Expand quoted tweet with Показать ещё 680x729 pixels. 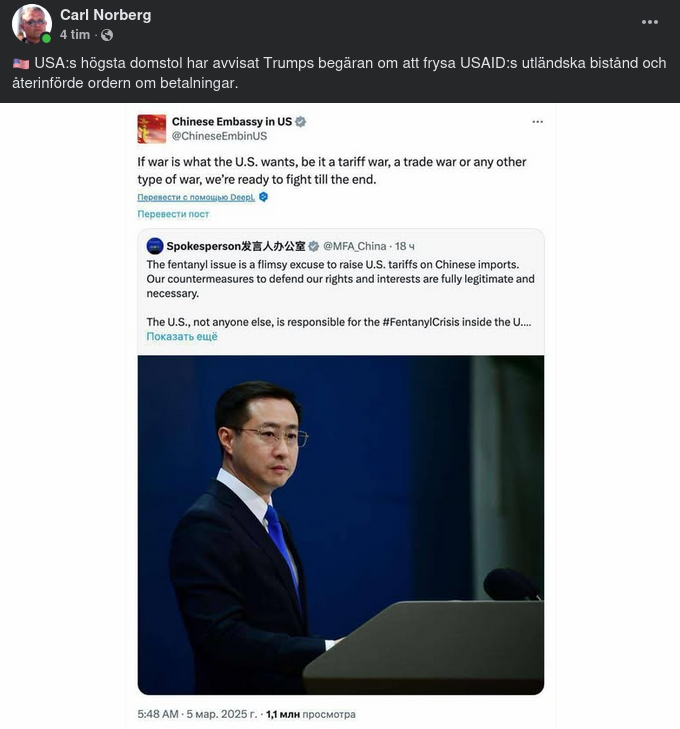tap(182, 336)
